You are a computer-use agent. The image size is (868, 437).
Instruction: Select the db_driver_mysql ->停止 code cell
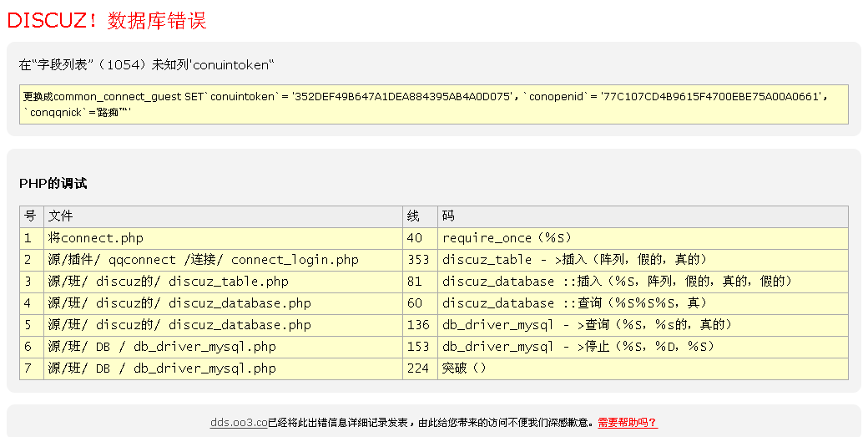point(643,347)
